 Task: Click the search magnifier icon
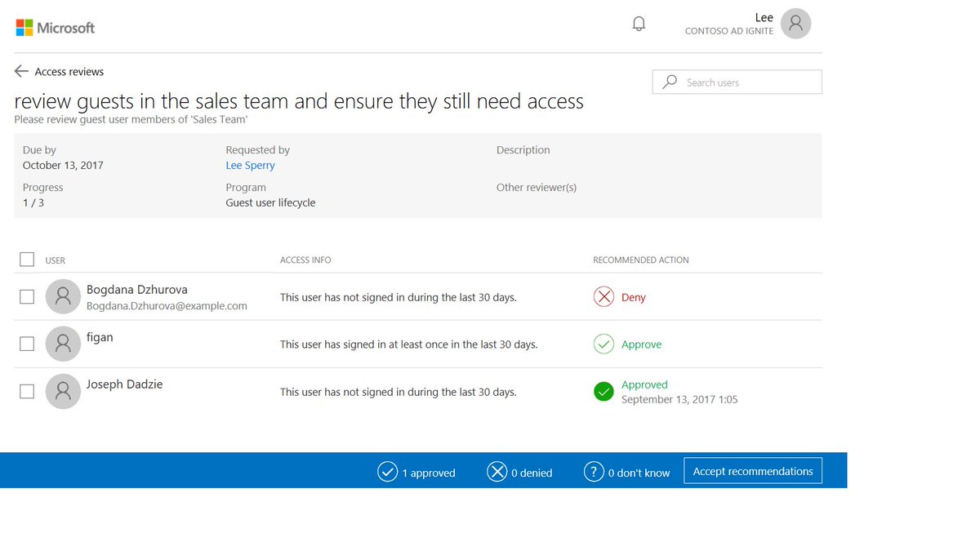[x=669, y=82]
